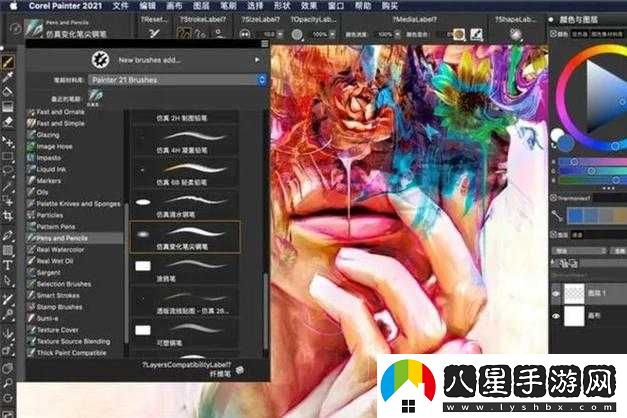Select the Markers brush category
This screenshot has height=418, width=627.
click(x=74, y=181)
